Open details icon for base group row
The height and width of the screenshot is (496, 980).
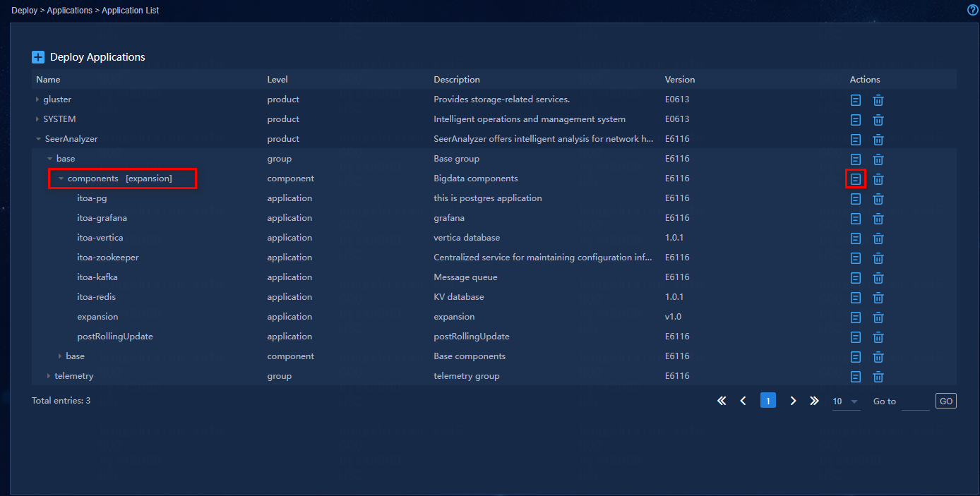[856, 159]
